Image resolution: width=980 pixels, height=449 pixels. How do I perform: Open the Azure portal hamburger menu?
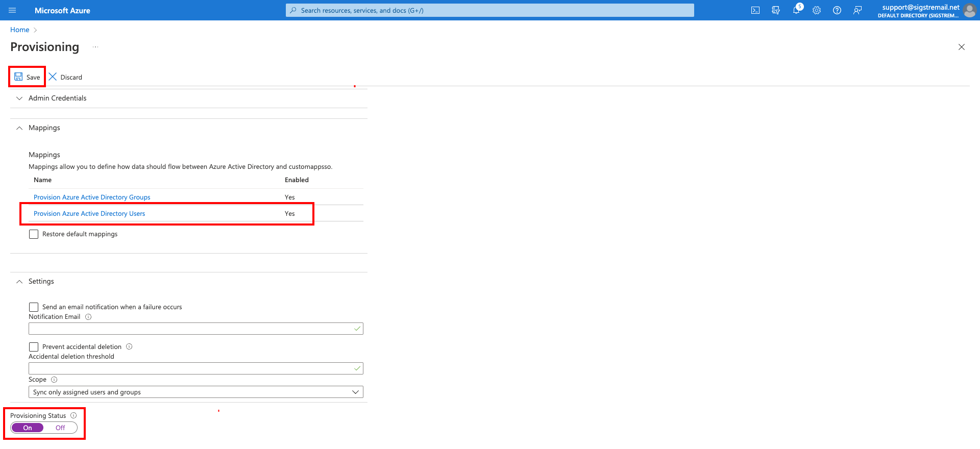pos(12,10)
